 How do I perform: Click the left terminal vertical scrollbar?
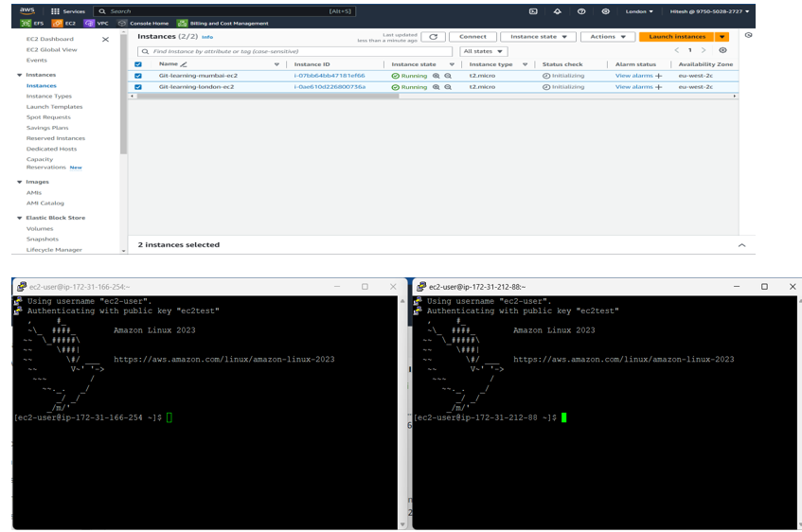[402, 413]
